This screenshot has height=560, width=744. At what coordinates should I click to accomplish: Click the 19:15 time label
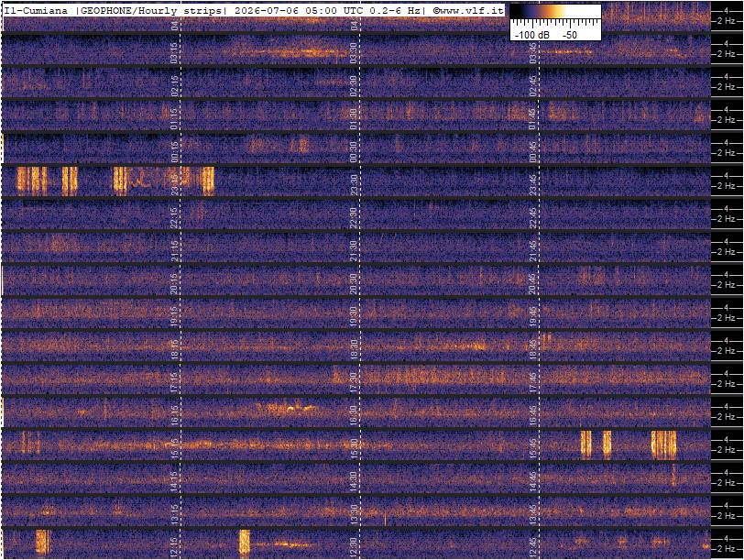click(x=174, y=317)
